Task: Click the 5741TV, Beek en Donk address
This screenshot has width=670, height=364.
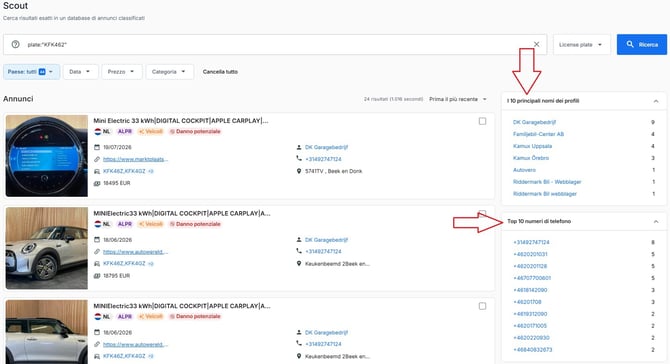Action: [333, 171]
